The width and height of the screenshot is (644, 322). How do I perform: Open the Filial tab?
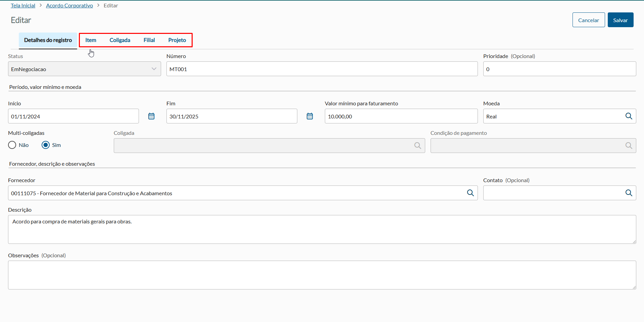coord(149,40)
